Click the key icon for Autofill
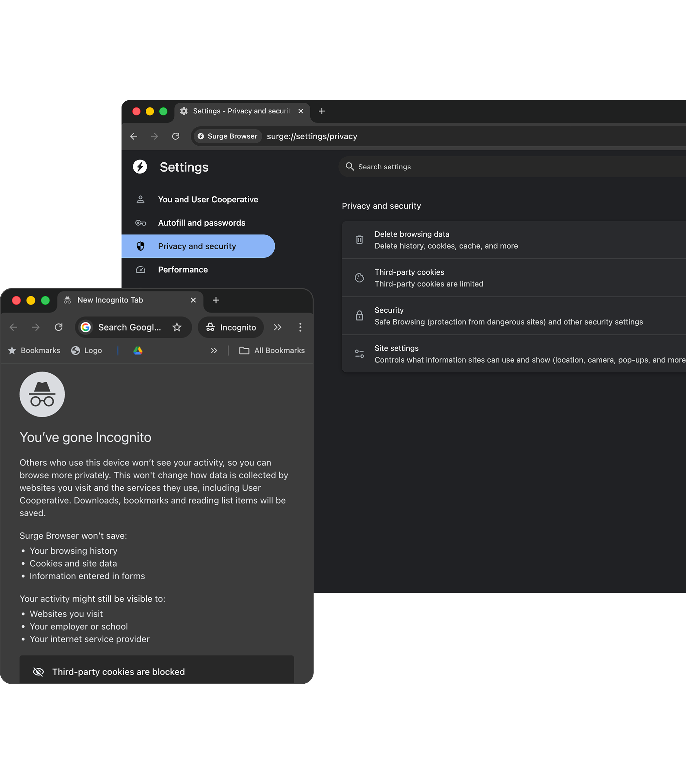This screenshot has height=784, width=686. point(140,223)
